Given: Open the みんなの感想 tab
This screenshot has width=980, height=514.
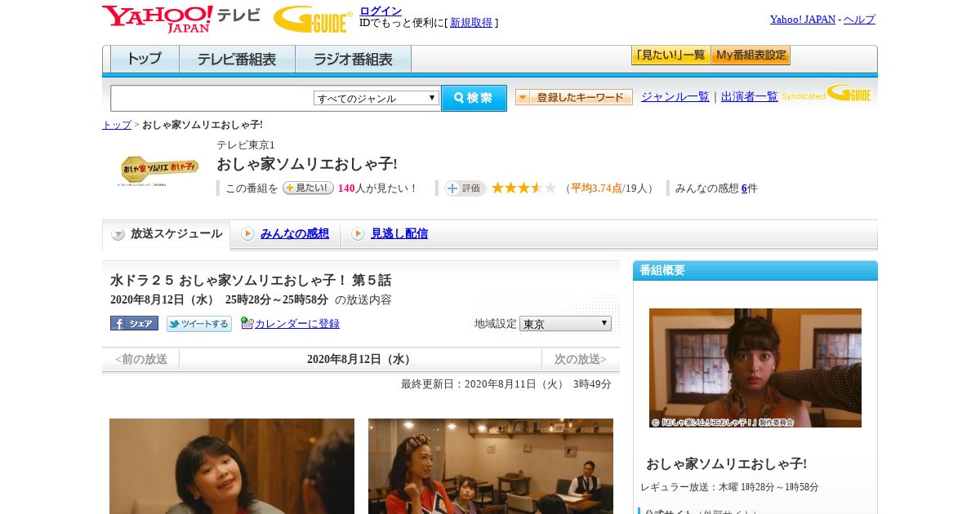Looking at the screenshot, I should tap(295, 233).
